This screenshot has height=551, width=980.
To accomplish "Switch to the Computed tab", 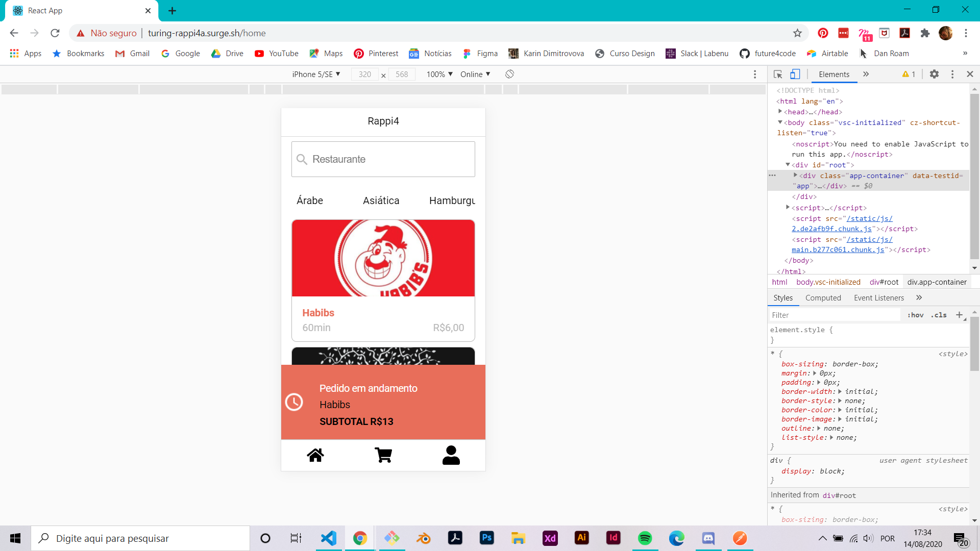I will coord(823,298).
